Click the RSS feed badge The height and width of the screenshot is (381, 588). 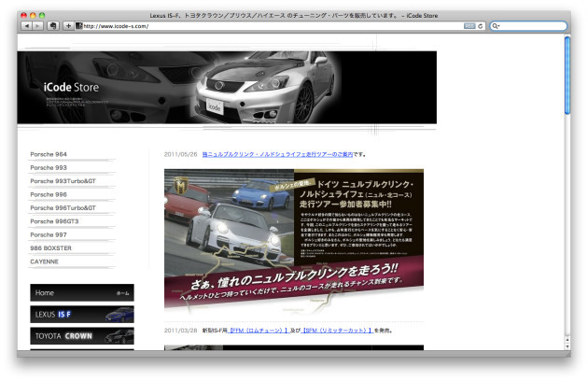[x=469, y=26]
